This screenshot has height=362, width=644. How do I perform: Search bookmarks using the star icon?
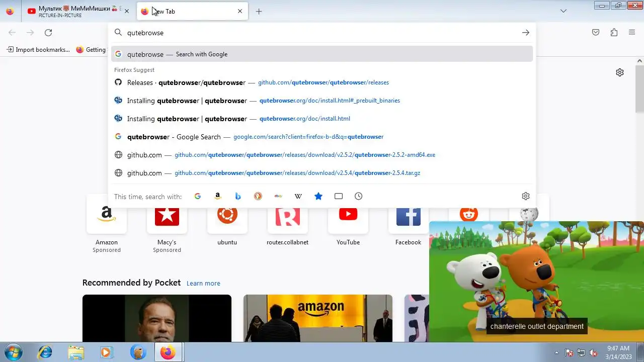tap(318, 196)
